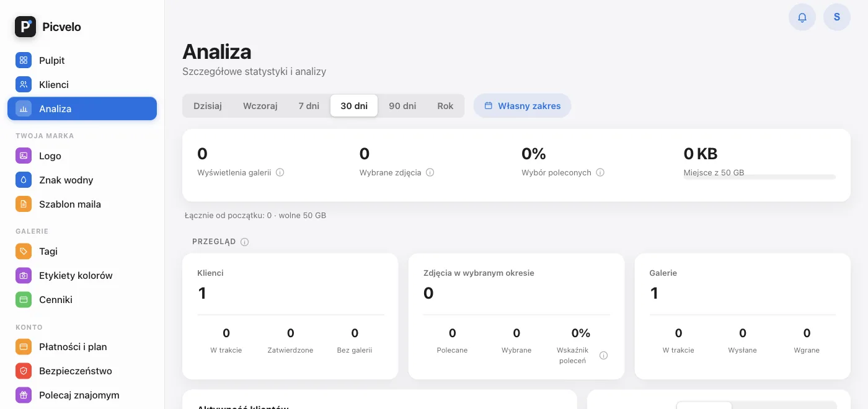Click the Klienci people icon

tap(24, 84)
